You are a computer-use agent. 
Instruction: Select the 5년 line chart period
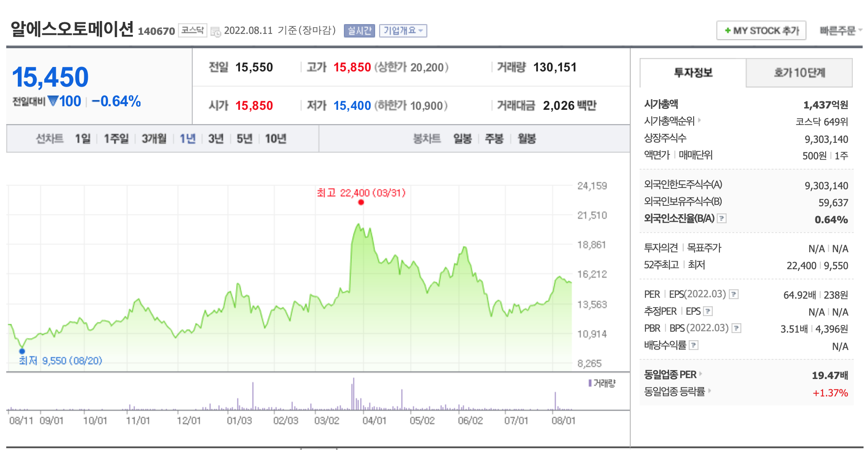(x=244, y=138)
